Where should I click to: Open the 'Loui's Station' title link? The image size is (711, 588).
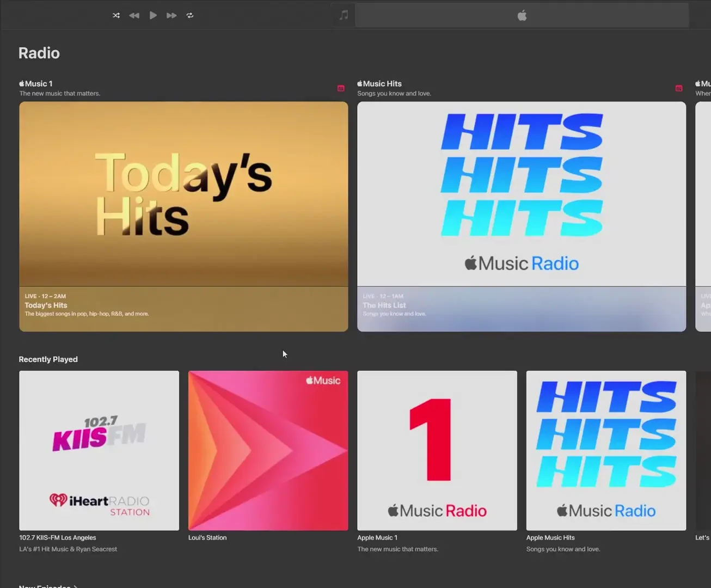click(x=207, y=537)
